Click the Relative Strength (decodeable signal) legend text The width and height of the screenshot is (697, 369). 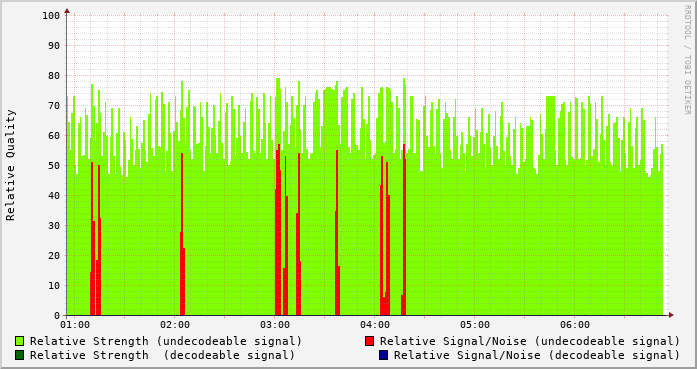[162, 355]
